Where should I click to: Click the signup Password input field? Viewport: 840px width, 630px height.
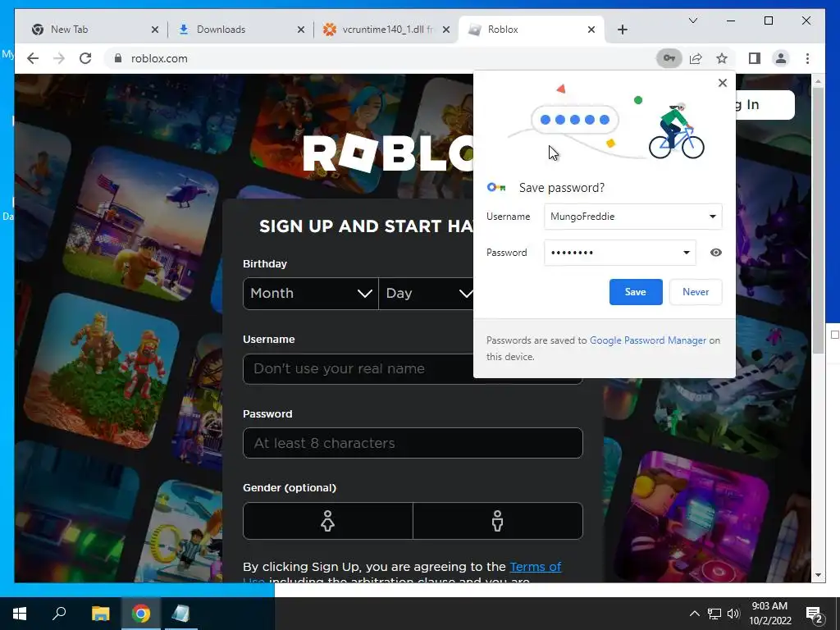pyautogui.click(x=413, y=443)
